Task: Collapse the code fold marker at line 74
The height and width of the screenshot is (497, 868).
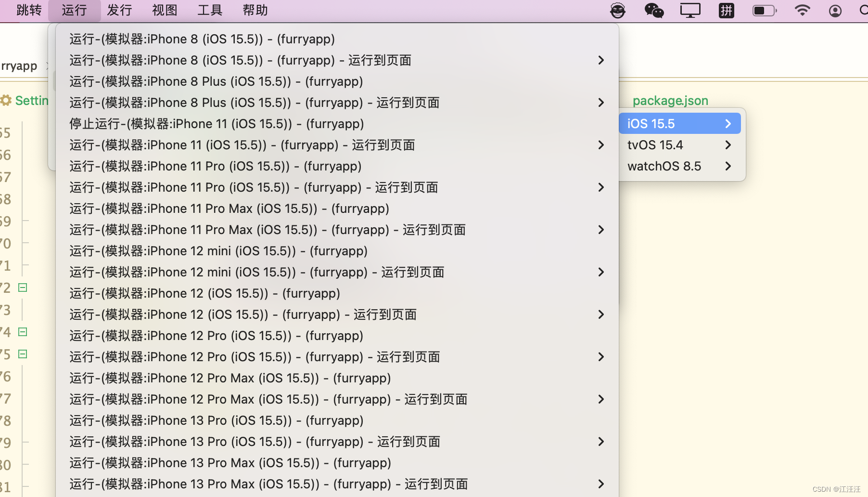Action: (x=23, y=332)
